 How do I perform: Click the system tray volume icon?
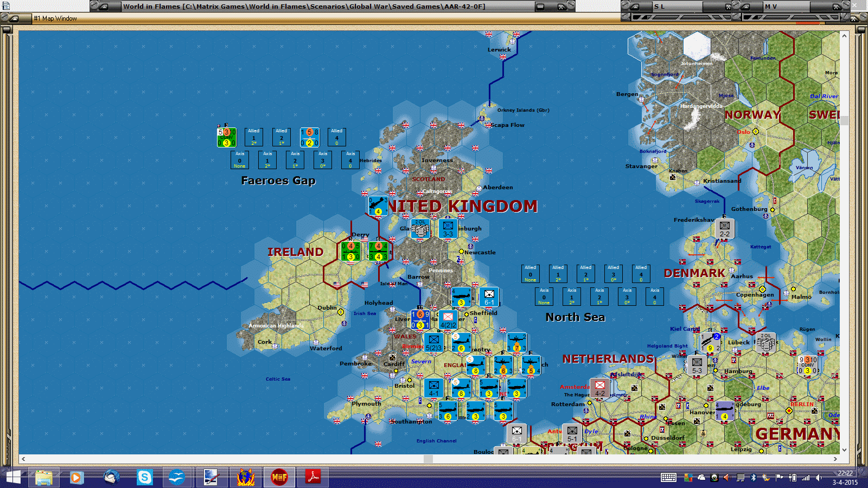click(x=819, y=478)
